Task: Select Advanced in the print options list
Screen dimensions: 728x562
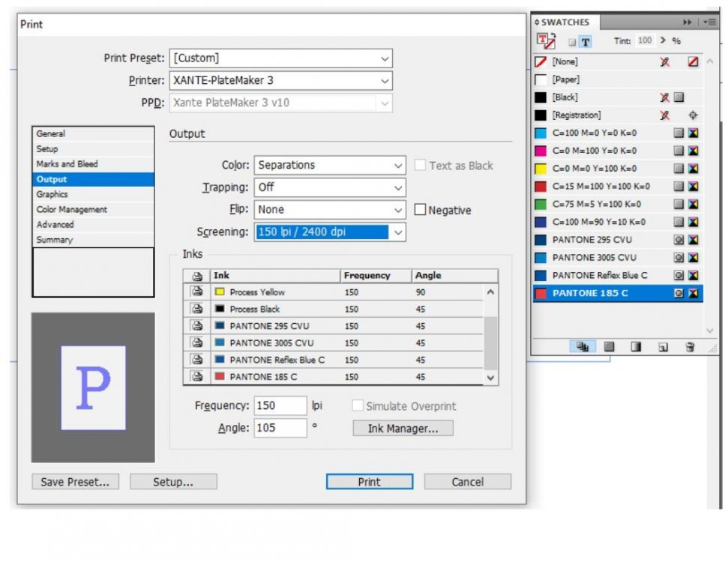Action: pyautogui.click(x=93, y=225)
